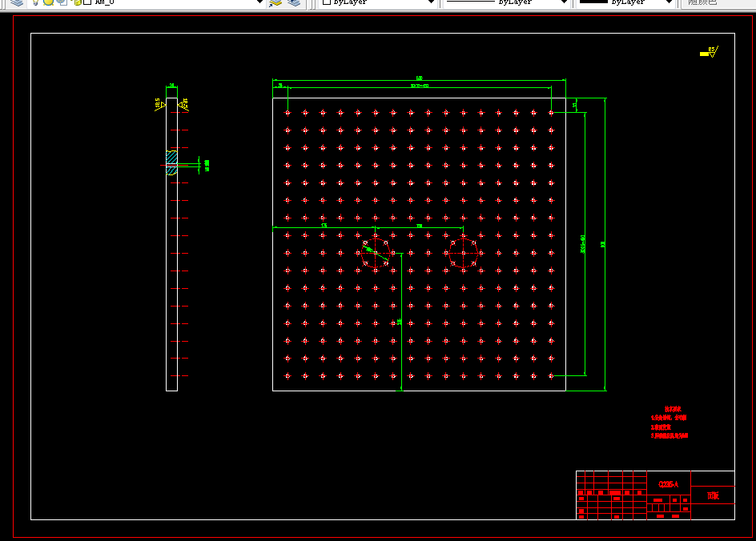Click the Layer Previous icon
The image size is (756, 541).
click(294, 2)
